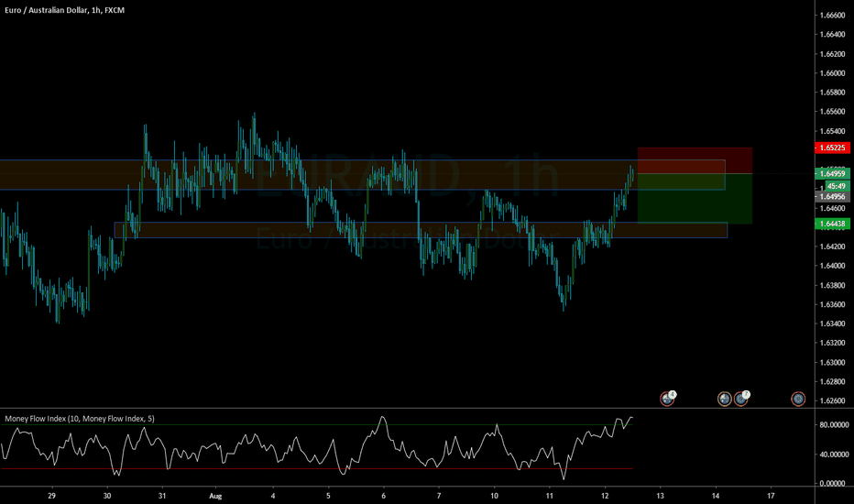This screenshot has height=504, width=854.
Task: Select the green take-profit zone of the position
Action: [695, 199]
